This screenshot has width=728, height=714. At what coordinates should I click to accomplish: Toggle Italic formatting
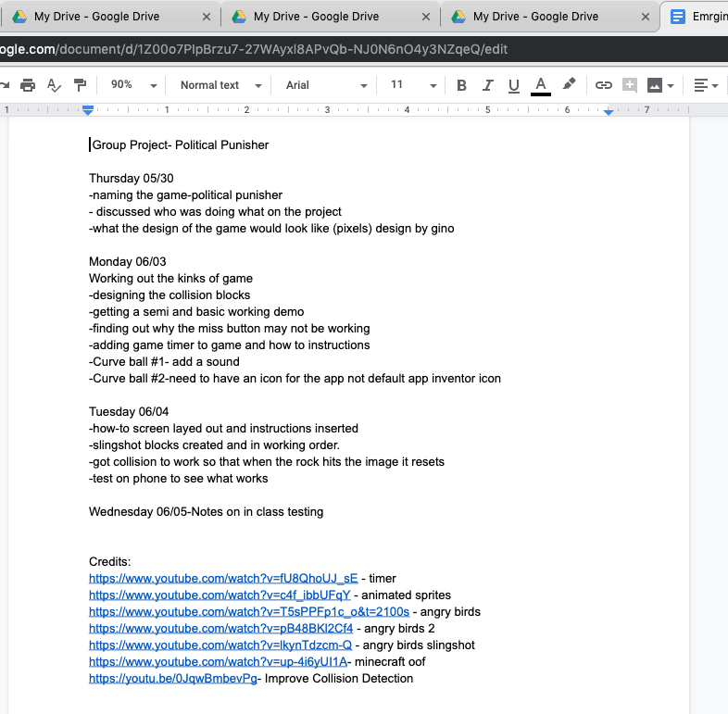(x=488, y=85)
